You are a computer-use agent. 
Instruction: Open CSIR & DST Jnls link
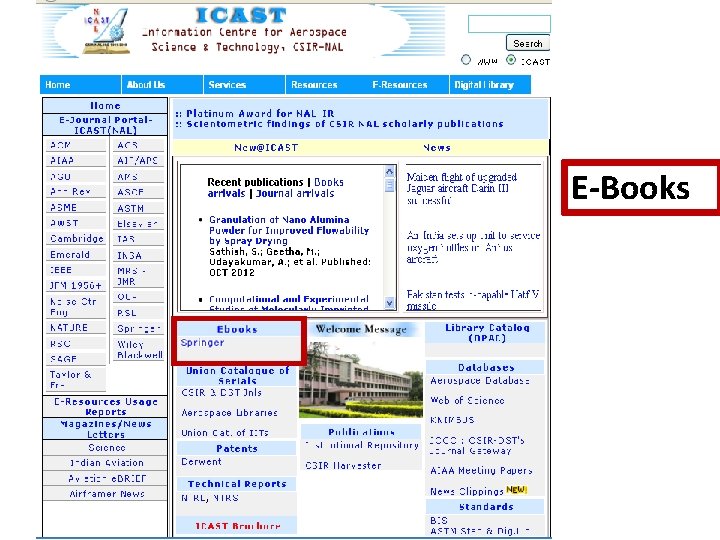(x=221, y=393)
